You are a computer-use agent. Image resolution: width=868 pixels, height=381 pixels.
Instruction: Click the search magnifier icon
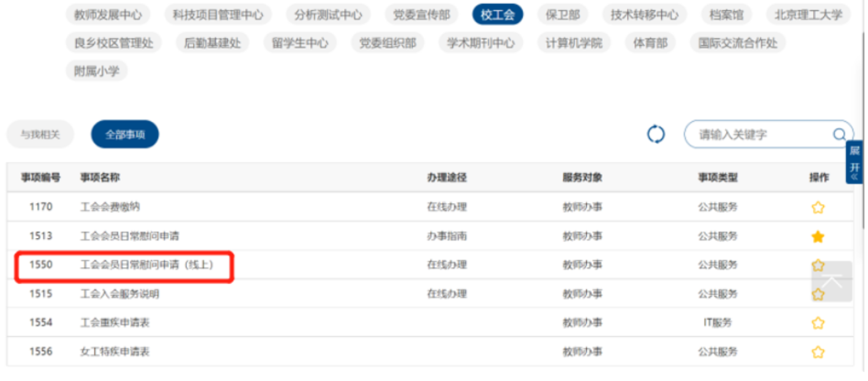839,134
